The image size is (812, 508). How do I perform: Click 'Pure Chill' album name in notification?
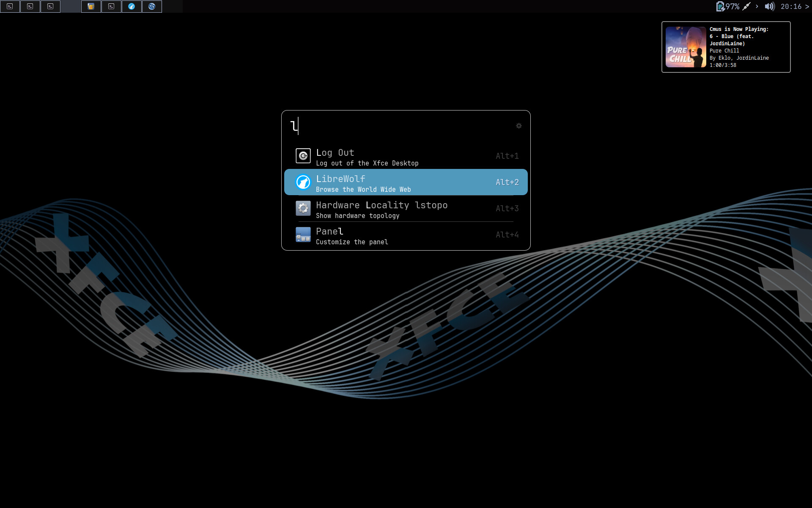tap(724, 51)
